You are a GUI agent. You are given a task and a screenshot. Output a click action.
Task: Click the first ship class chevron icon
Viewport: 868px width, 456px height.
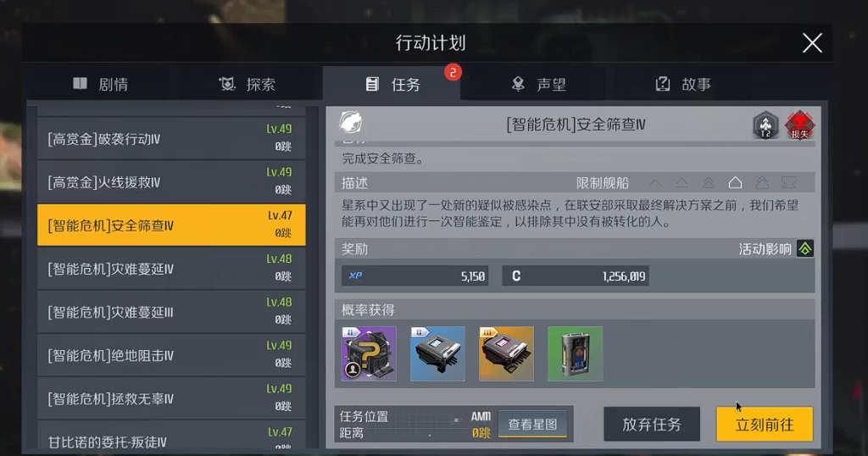click(655, 182)
